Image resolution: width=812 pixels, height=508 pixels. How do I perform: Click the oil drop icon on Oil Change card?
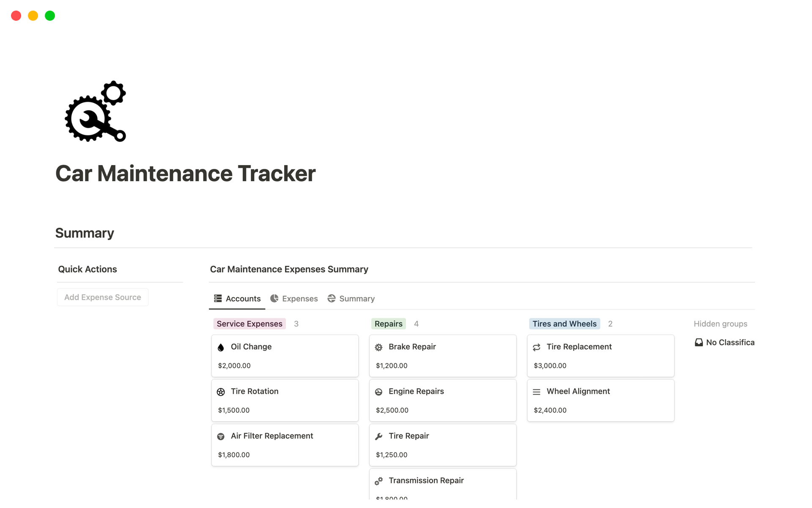(x=221, y=347)
